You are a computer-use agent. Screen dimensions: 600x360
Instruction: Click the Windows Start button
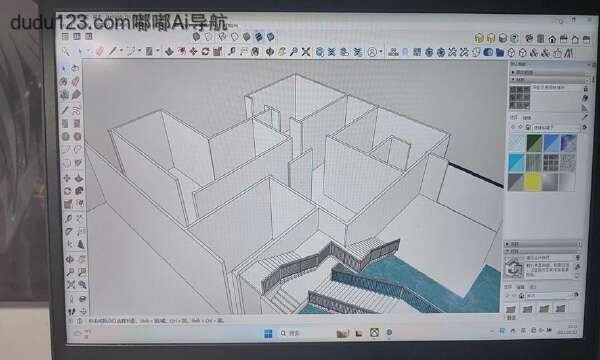tap(268, 334)
